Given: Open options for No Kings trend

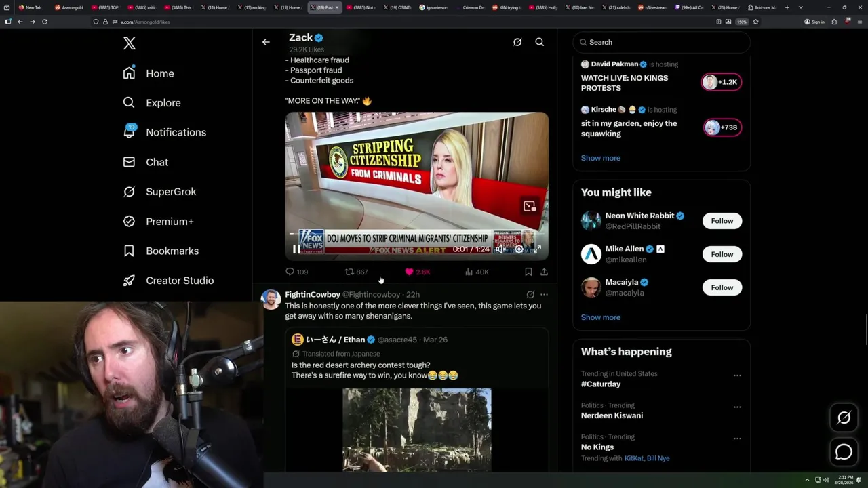Looking at the screenshot, I should pyautogui.click(x=737, y=439).
